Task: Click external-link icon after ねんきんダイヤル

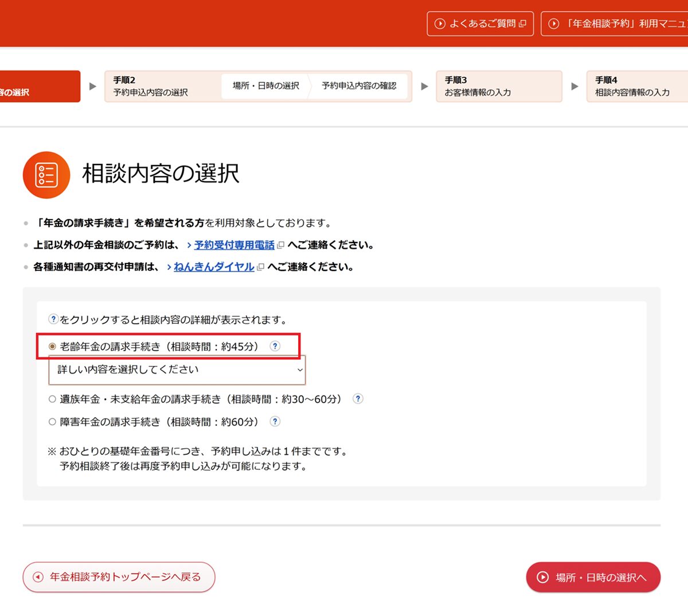Action: pyautogui.click(x=260, y=267)
